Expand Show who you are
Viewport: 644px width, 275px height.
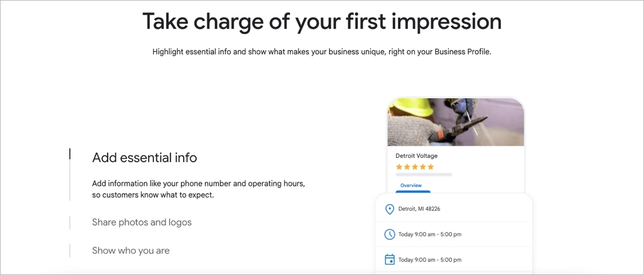click(131, 250)
